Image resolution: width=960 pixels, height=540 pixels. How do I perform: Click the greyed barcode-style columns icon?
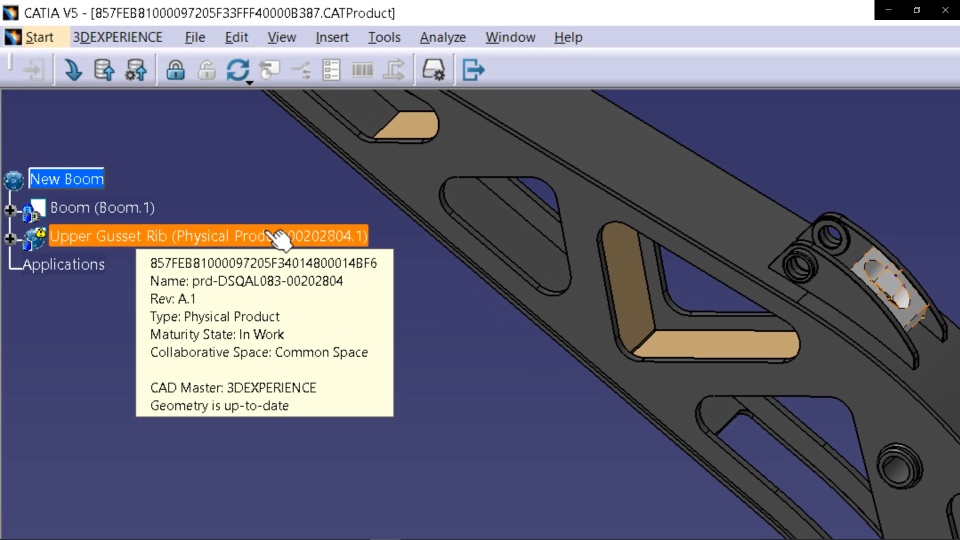click(x=362, y=70)
